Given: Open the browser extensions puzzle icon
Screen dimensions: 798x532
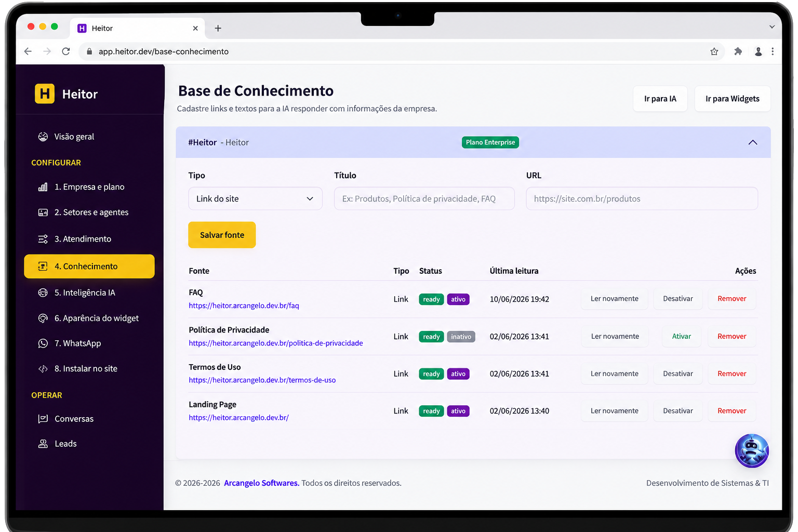Looking at the screenshot, I should [738, 51].
